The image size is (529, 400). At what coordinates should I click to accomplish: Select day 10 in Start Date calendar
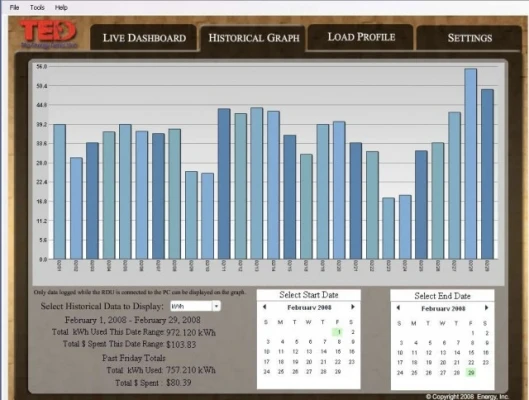[x=267, y=351]
